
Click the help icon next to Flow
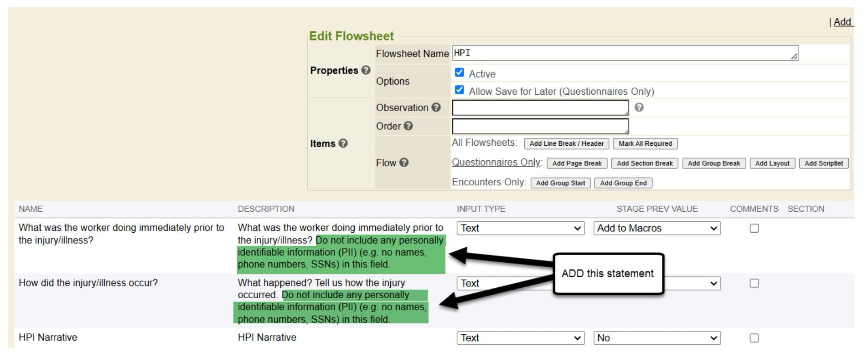click(x=403, y=163)
